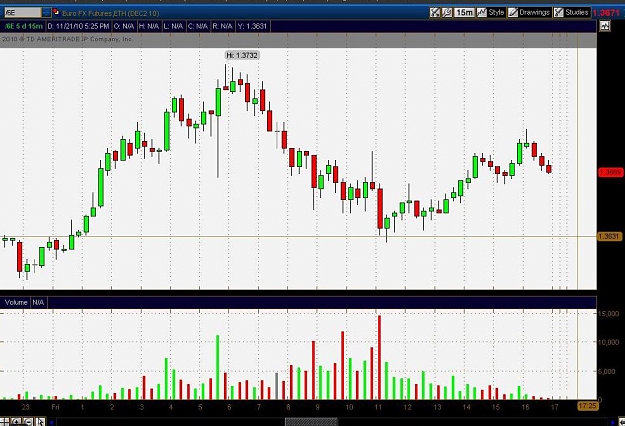Click the orange 1.3631 crosshair price label

point(609,237)
